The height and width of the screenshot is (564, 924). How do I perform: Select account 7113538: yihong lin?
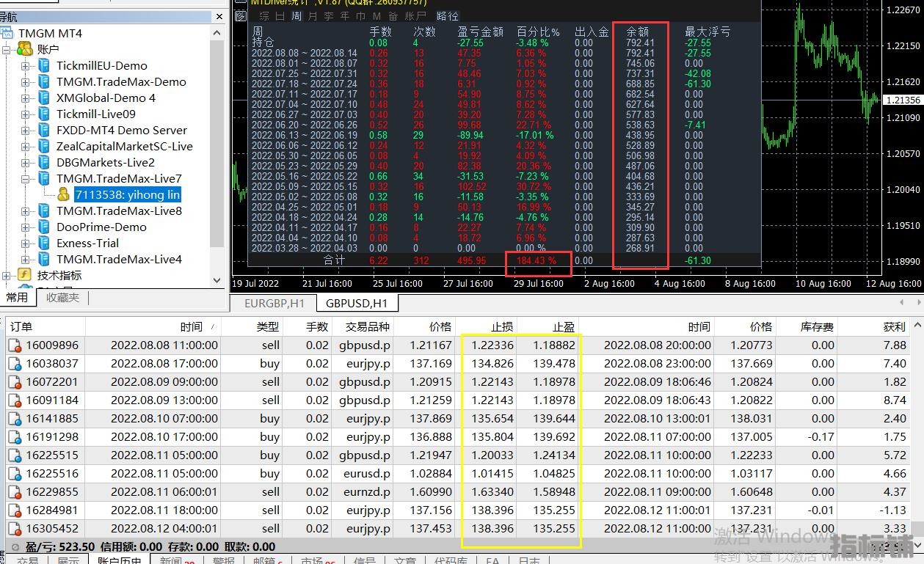(x=127, y=194)
